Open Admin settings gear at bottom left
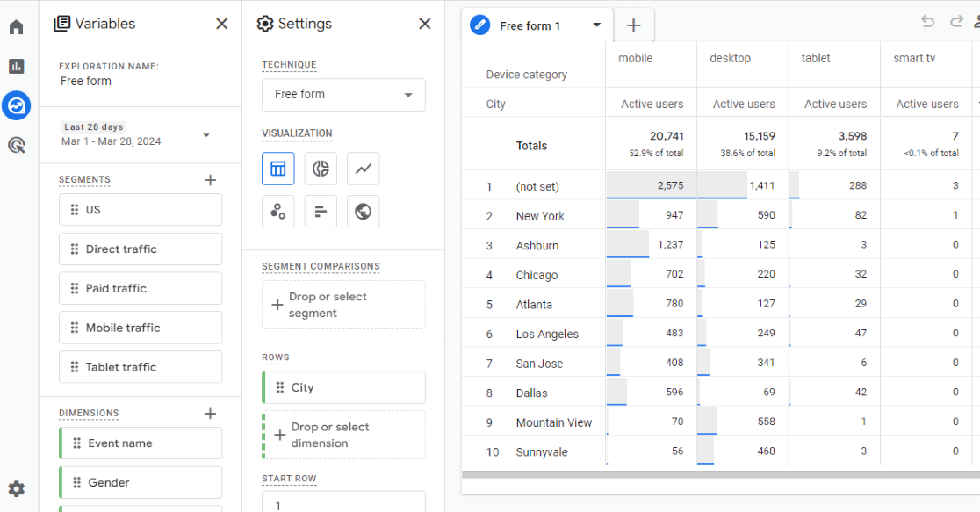Screen dimensions: 980x512 click(x=17, y=489)
